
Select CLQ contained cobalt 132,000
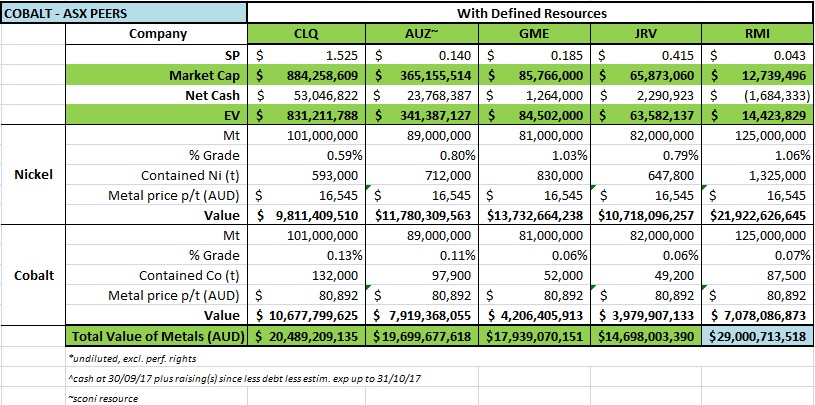tap(306, 276)
